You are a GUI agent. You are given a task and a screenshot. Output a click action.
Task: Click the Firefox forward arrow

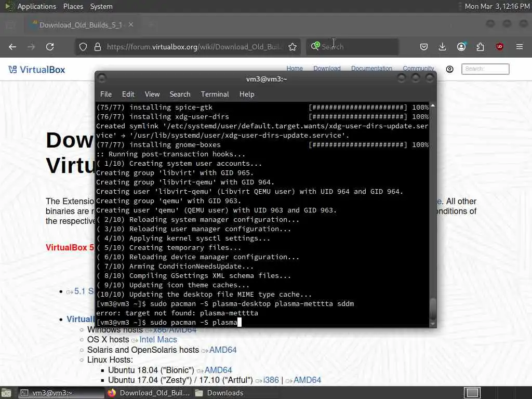coord(31,47)
